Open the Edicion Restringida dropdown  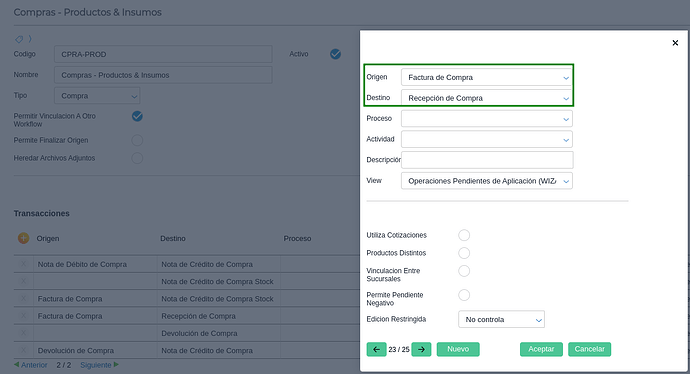[x=501, y=319]
